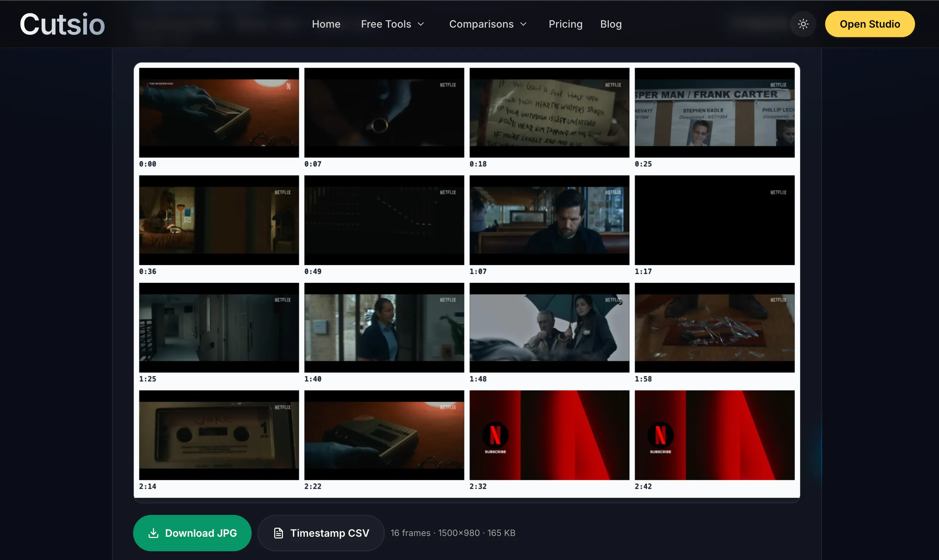Image resolution: width=939 pixels, height=560 pixels.
Task: Click the 0:49 timestamp label
Action: point(313,272)
